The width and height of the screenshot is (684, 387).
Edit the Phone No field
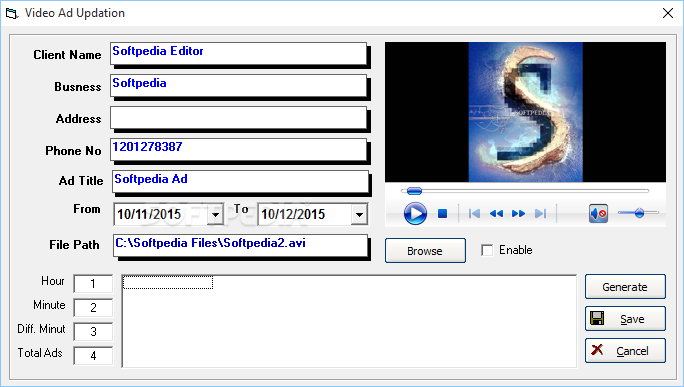pos(238,150)
